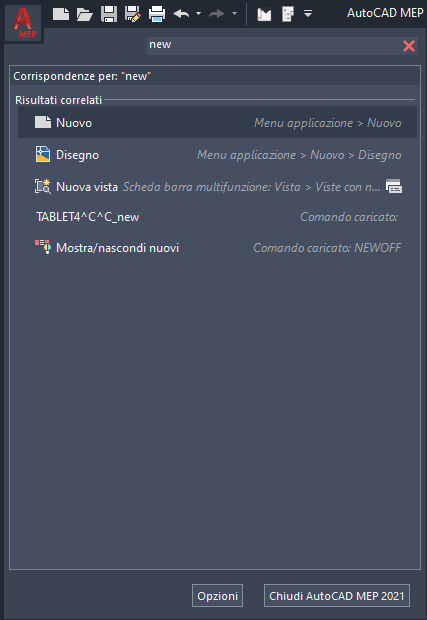Select the Nuovo search result

[217, 122]
